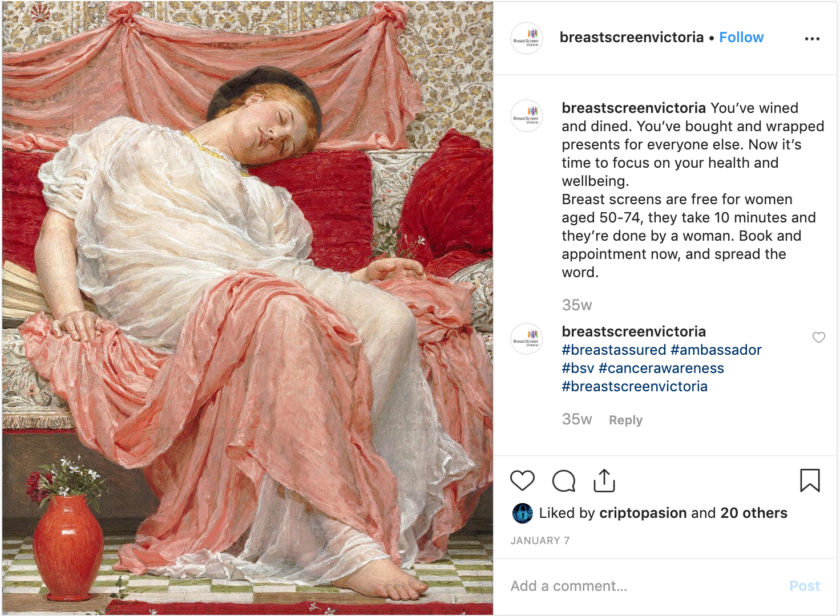840x616 pixels.
Task: View the 20 others who liked
Action: 754,513
